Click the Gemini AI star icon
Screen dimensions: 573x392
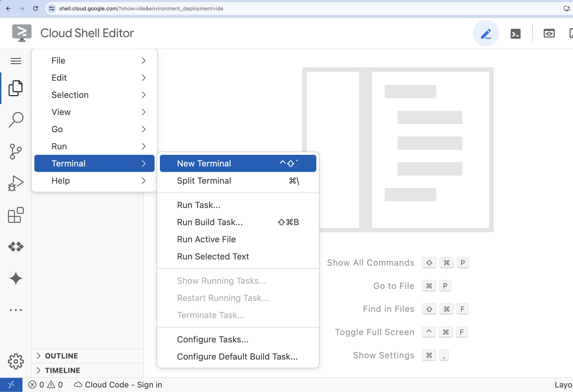click(16, 279)
